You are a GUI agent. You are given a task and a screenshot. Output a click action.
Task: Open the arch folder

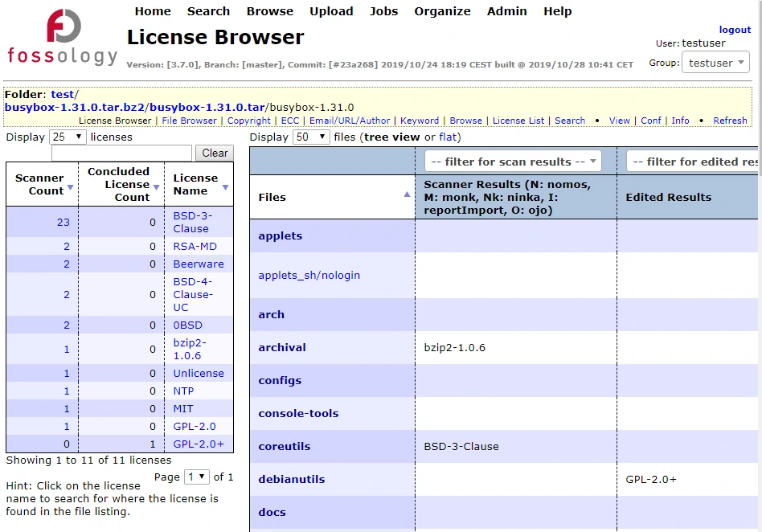(271, 314)
